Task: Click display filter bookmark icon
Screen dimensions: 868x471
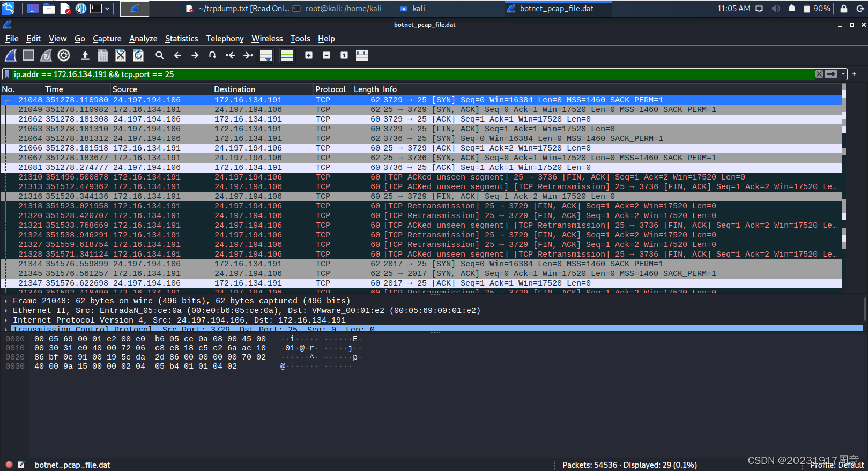Action: (8, 74)
